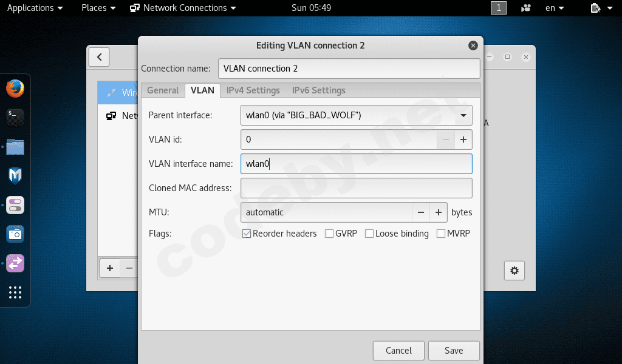Open the Network Connections app menu
The height and width of the screenshot is (364, 622).
click(x=183, y=8)
